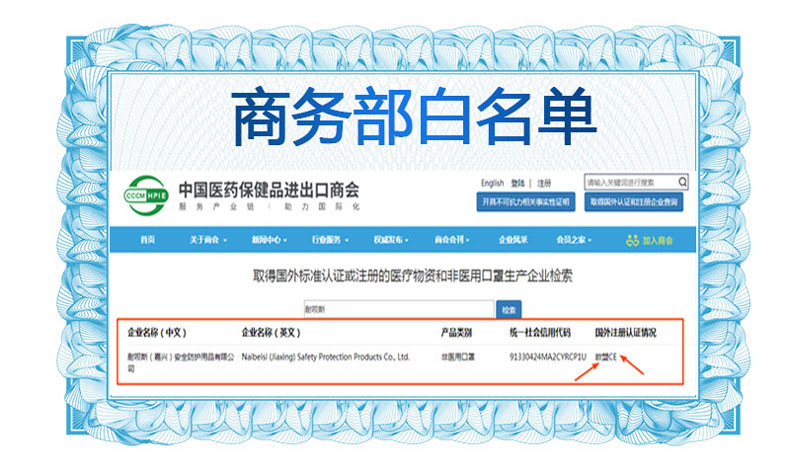Viewport: 790px width, 470px height.
Task: Click the 加入商会 people icon
Action: pyautogui.click(x=631, y=240)
